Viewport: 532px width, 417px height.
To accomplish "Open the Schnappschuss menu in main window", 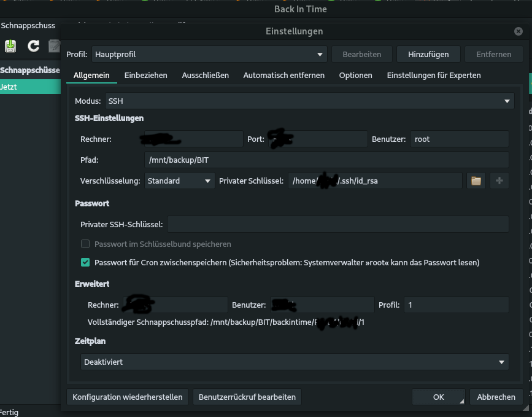I will click(28, 25).
